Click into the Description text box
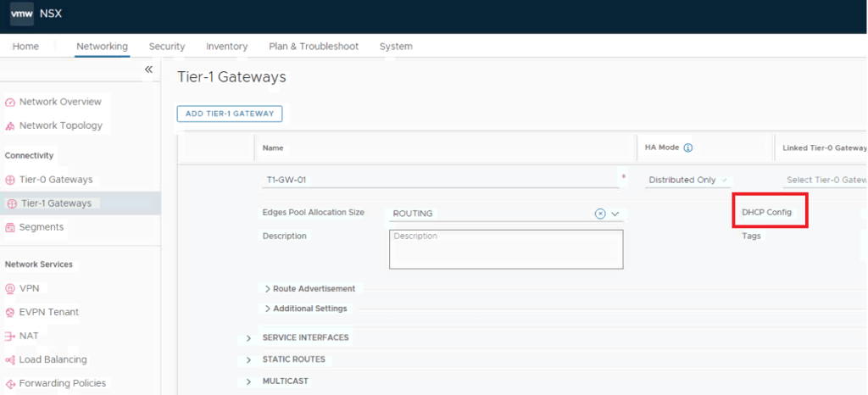Viewport: 868px width, 395px height. pyautogui.click(x=506, y=249)
